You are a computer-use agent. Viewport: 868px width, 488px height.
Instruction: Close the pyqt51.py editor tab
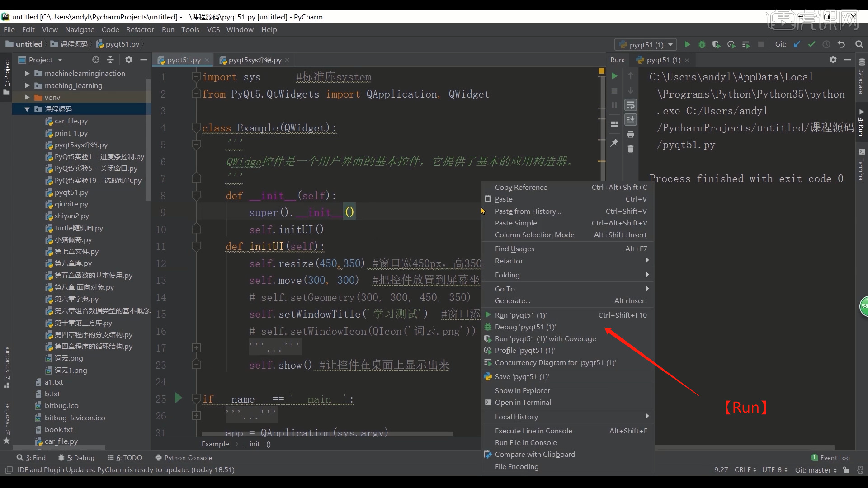pyautogui.click(x=207, y=60)
